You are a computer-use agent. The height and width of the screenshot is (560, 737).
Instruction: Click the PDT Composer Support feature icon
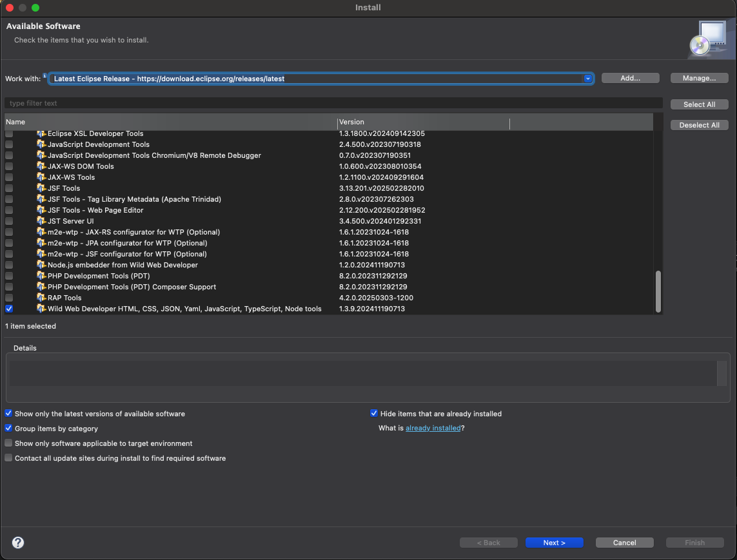coord(41,287)
